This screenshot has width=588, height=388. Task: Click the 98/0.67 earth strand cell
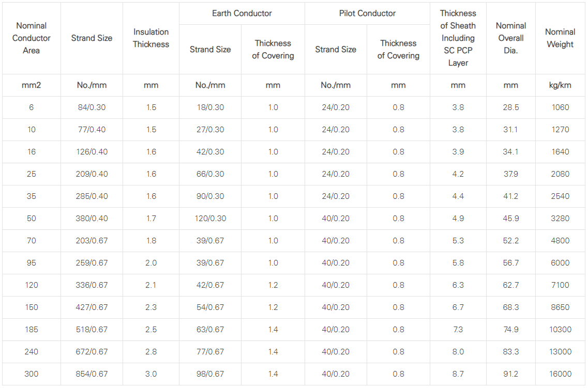210,374
